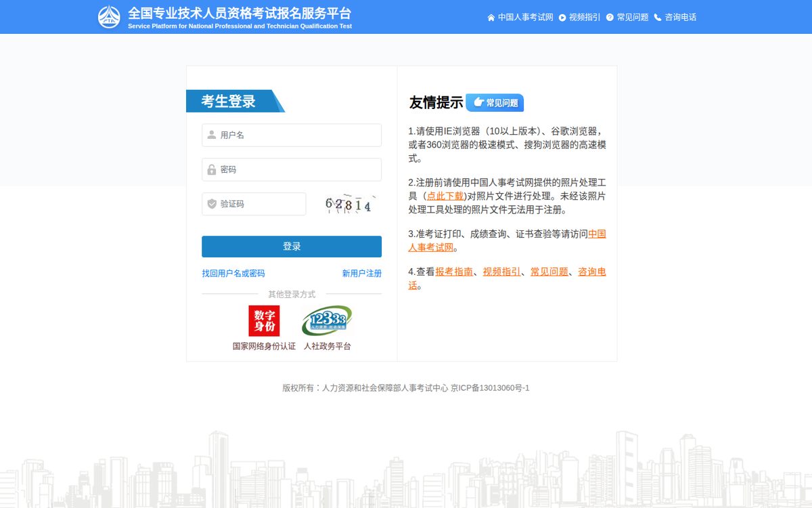
Task: Click 其他登录方式 divider label
Action: click(292, 295)
